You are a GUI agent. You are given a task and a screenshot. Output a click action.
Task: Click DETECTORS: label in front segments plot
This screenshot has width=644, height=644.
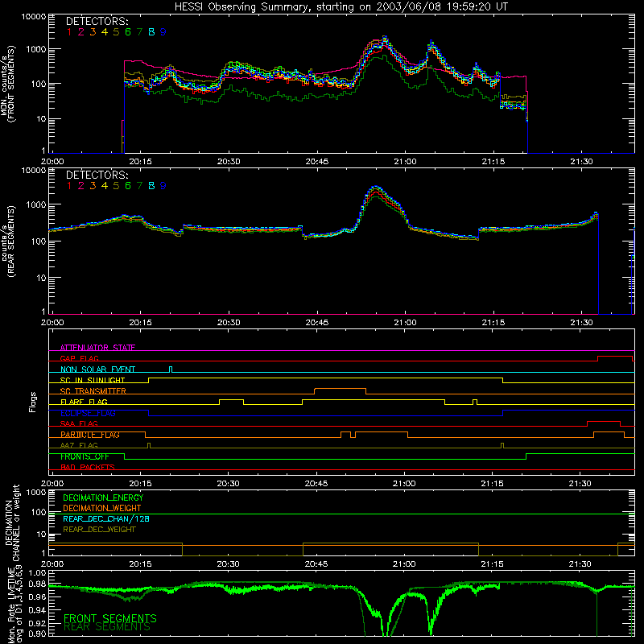point(97,21)
